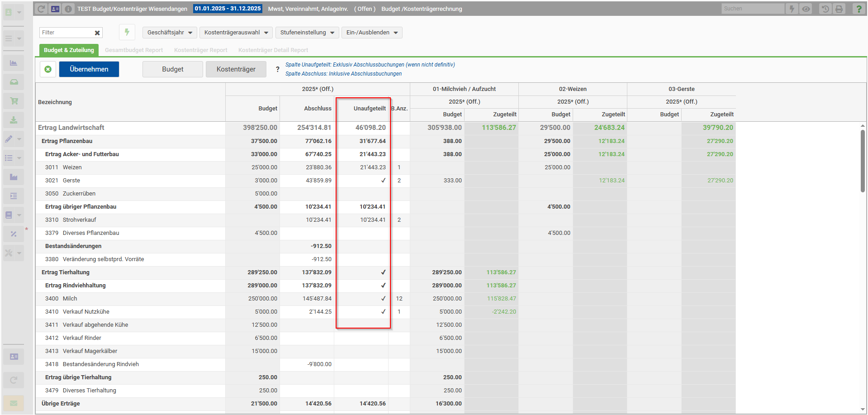Viewport: 868px width, 415px height.
Task: Open the print icon in top bar
Action: click(x=839, y=9)
